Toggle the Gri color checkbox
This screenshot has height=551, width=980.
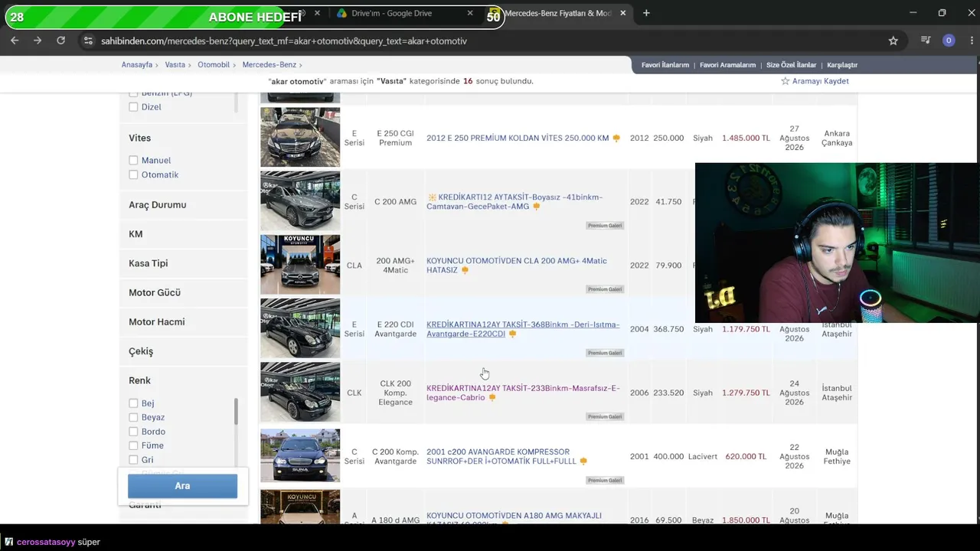coord(133,460)
